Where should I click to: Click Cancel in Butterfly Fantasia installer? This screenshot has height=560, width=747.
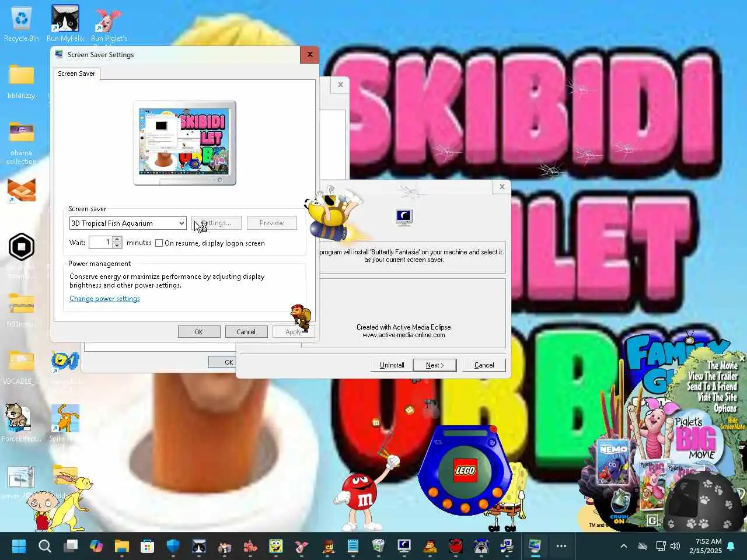pos(484,365)
